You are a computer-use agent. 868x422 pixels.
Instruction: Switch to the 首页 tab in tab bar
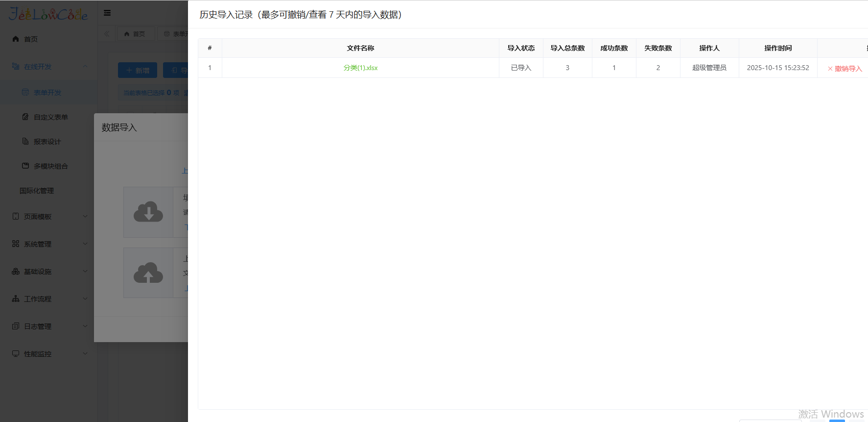click(135, 34)
